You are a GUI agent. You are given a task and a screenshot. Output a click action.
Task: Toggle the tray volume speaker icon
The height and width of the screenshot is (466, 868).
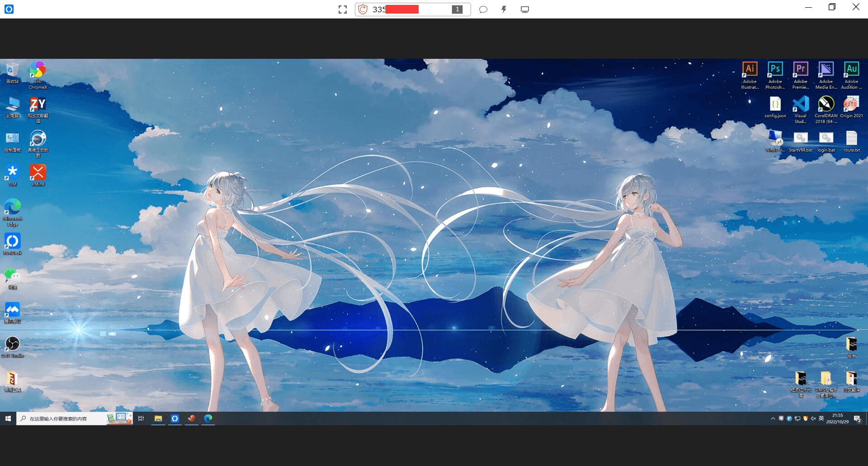point(813,418)
